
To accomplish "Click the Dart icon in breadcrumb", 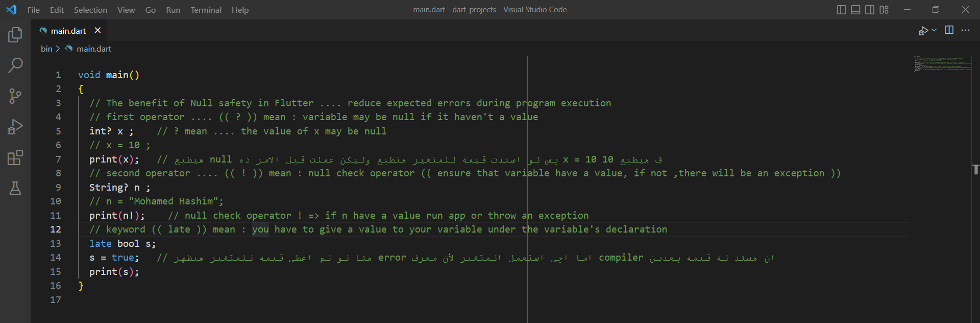I will click(x=69, y=49).
